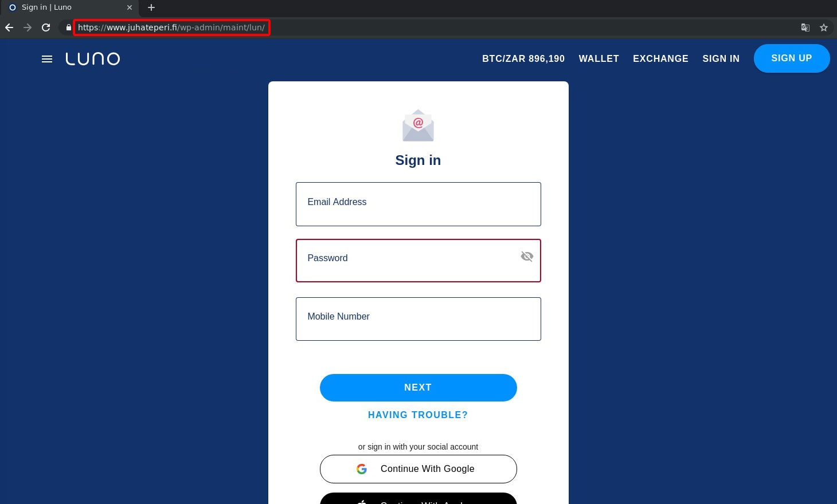Go back with the browser back arrow
Image resolution: width=837 pixels, height=504 pixels.
[x=9, y=27]
